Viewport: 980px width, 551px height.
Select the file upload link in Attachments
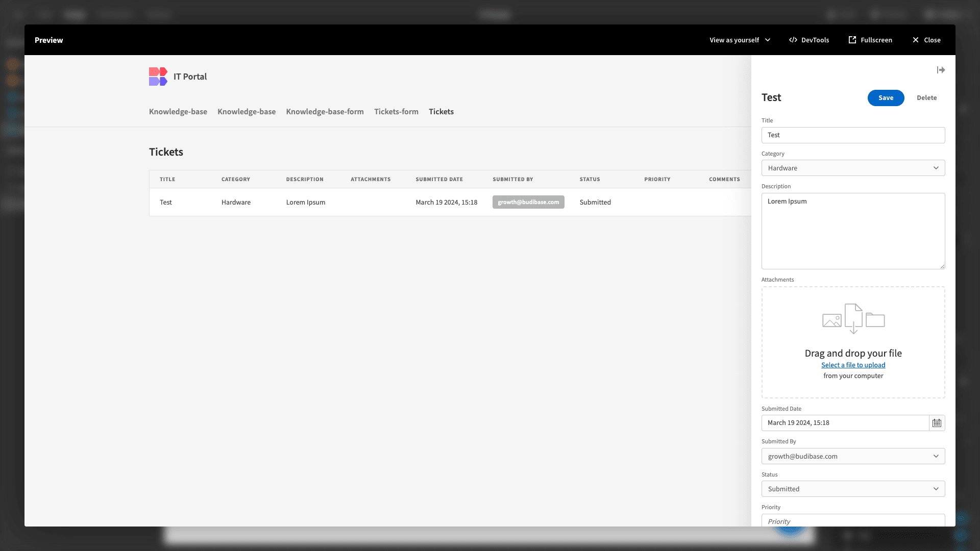853,365
